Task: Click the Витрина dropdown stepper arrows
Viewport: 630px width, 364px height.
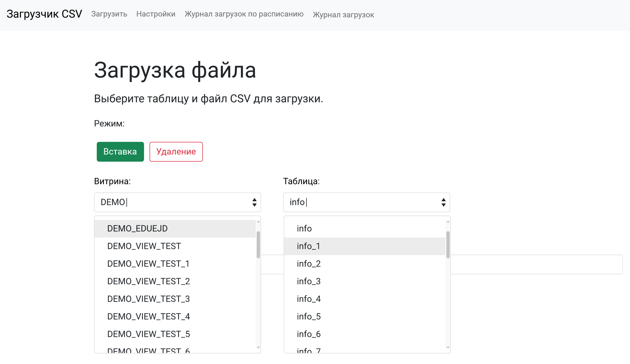Action: (254, 202)
